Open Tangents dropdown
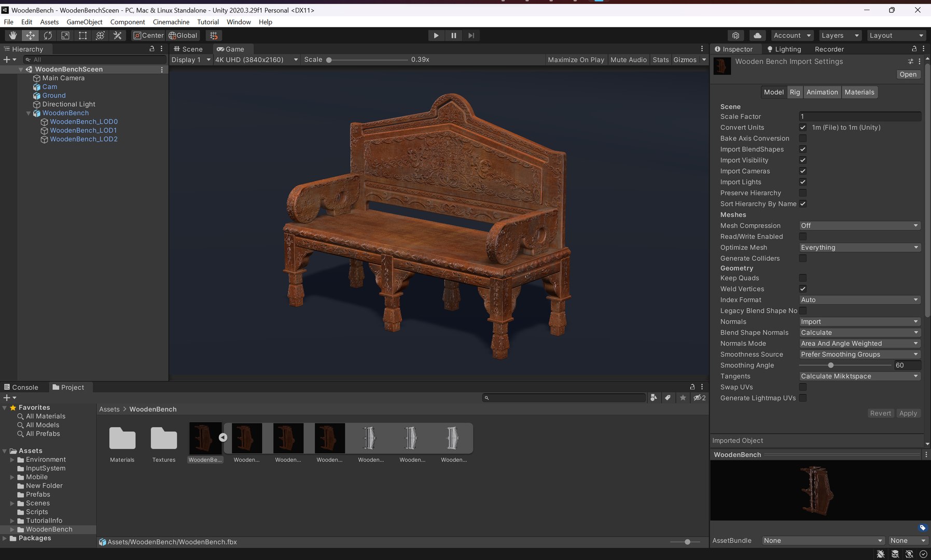The image size is (931, 560). [859, 376]
